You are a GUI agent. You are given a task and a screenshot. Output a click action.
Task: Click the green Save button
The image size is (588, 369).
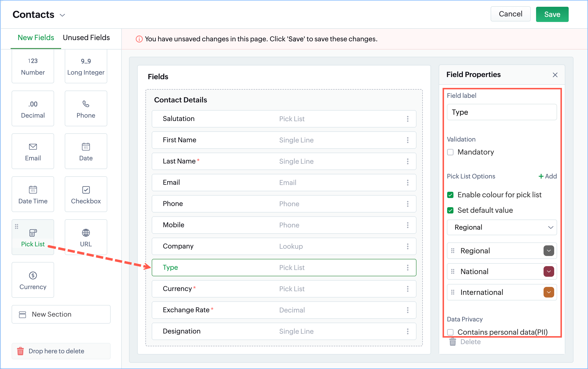552,14
